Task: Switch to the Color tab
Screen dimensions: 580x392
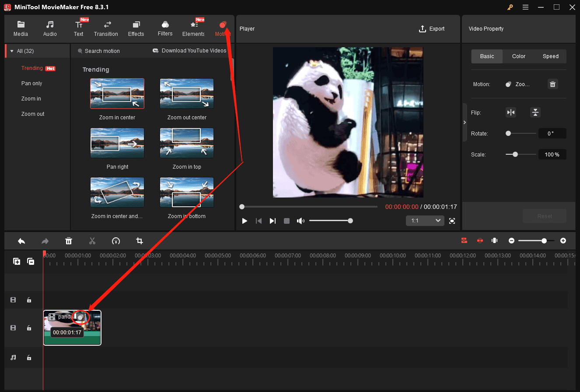Action: (x=518, y=56)
